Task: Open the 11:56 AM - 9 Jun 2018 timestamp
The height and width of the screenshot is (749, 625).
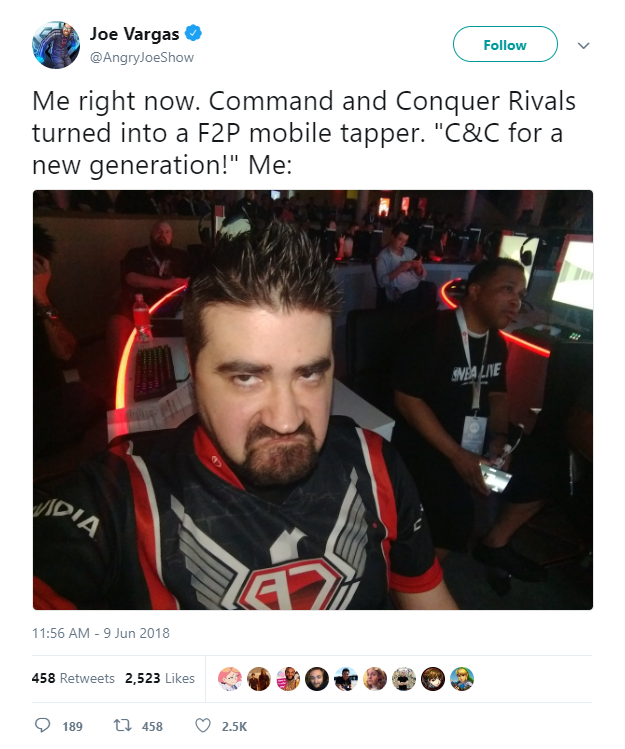Action: click(101, 633)
